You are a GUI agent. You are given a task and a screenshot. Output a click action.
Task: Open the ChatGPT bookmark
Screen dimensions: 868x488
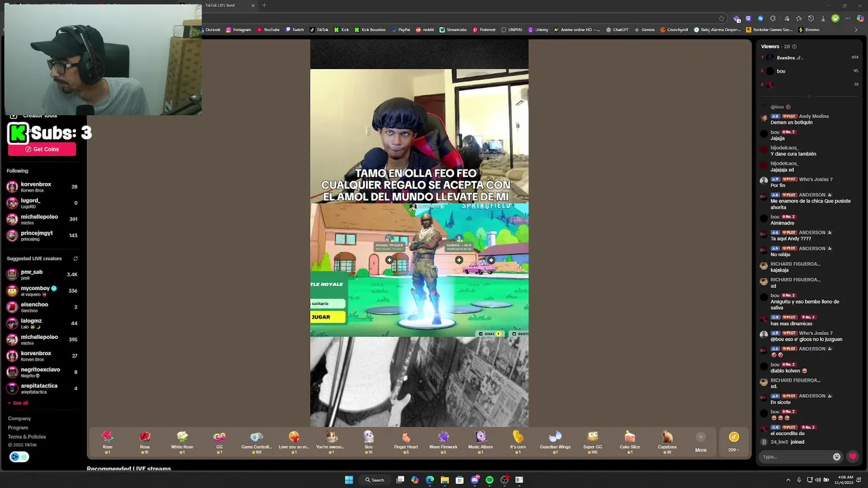pos(617,30)
